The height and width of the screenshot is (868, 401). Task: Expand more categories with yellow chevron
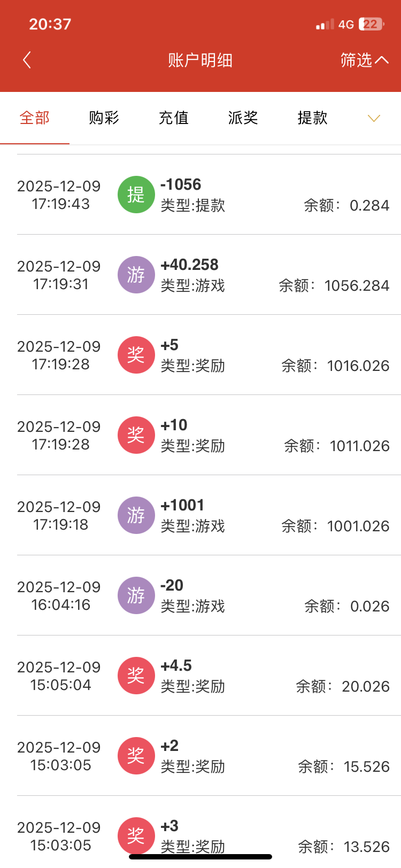tap(374, 118)
